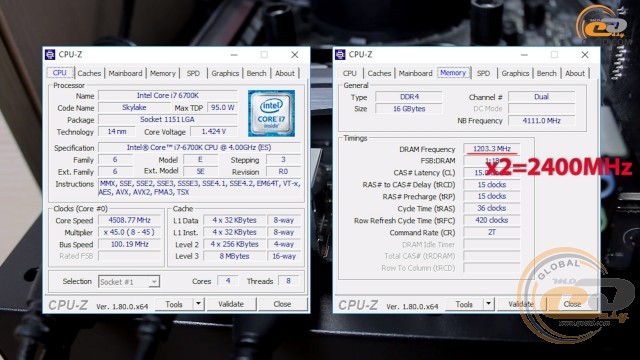Open Graphics tab in right CPU-Z window
640x360 pixels.
(x=515, y=73)
